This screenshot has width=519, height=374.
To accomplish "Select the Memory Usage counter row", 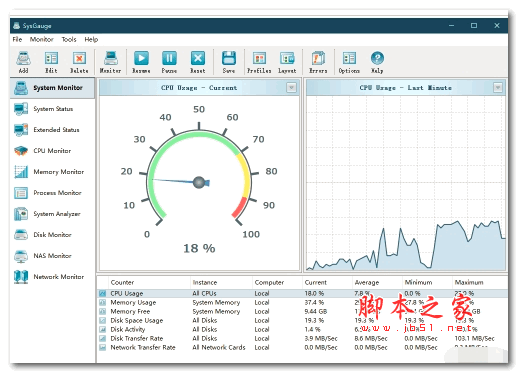I will coord(303,302).
